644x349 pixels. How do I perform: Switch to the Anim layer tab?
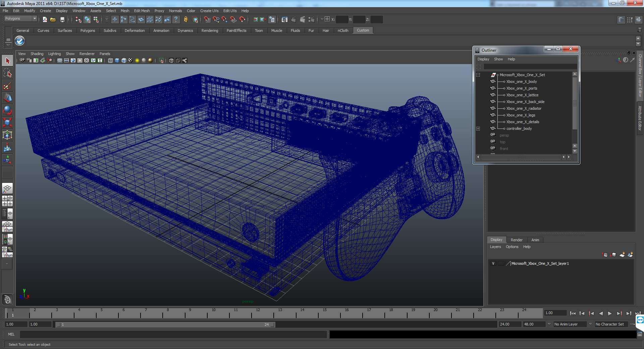point(535,240)
